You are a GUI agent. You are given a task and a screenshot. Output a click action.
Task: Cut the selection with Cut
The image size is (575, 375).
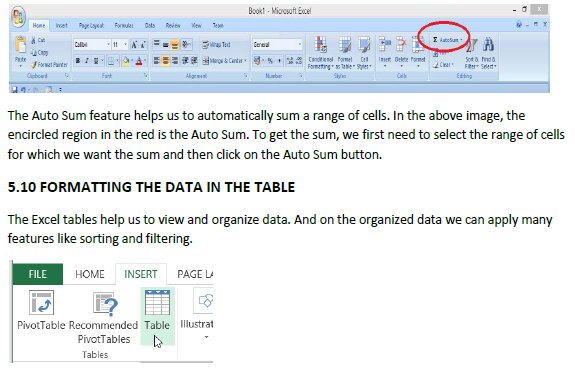tap(38, 40)
